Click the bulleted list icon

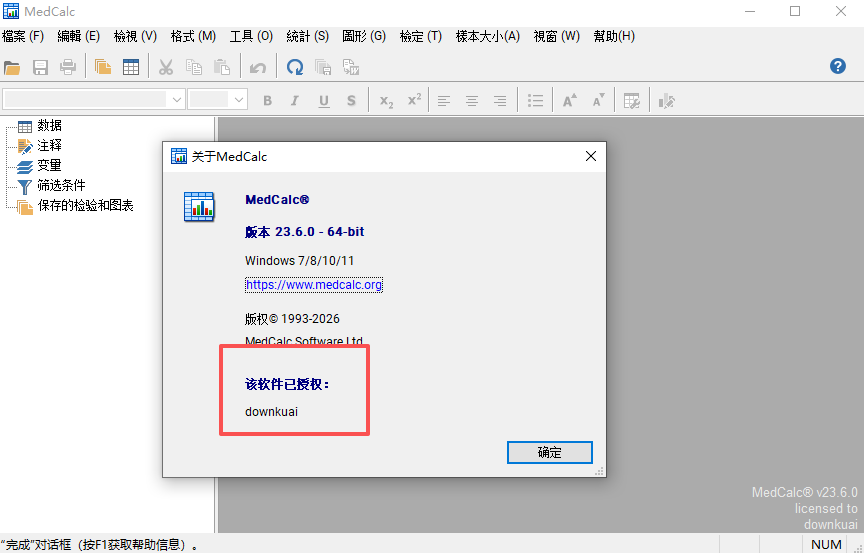coord(535,101)
